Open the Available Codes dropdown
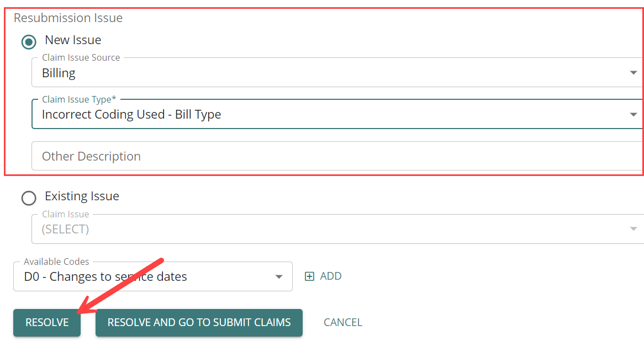Image resolution: width=644 pixels, height=352 pixels. (x=153, y=276)
